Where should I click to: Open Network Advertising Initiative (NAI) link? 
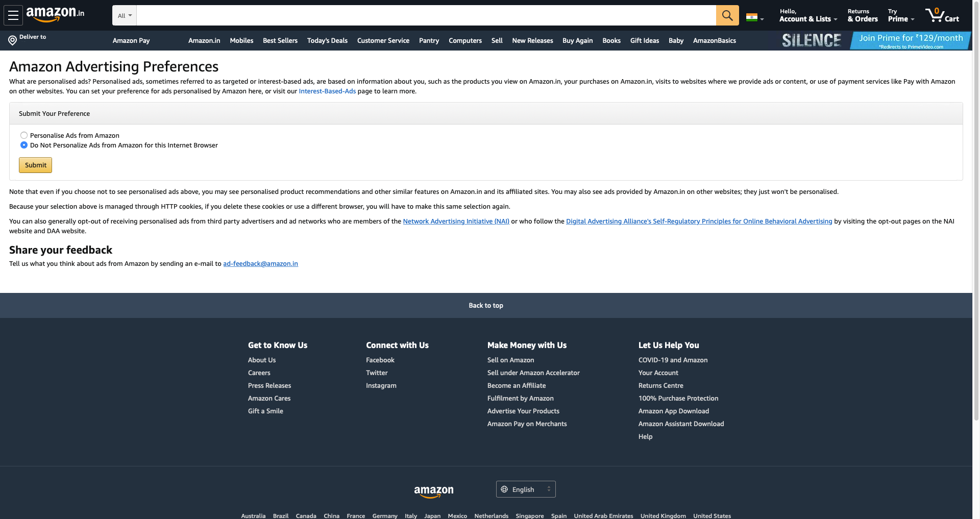pos(456,221)
